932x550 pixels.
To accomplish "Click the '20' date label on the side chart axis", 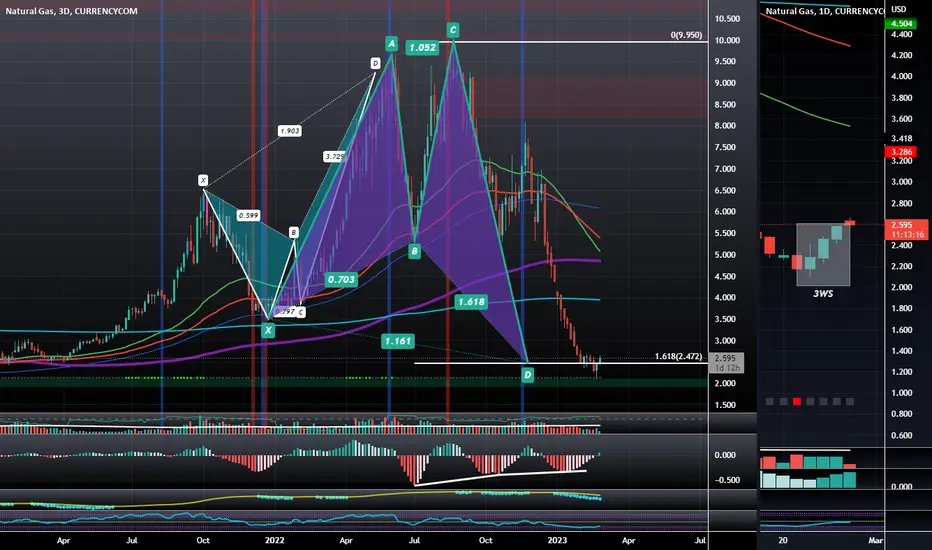I will pyautogui.click(x=783, y=540).
